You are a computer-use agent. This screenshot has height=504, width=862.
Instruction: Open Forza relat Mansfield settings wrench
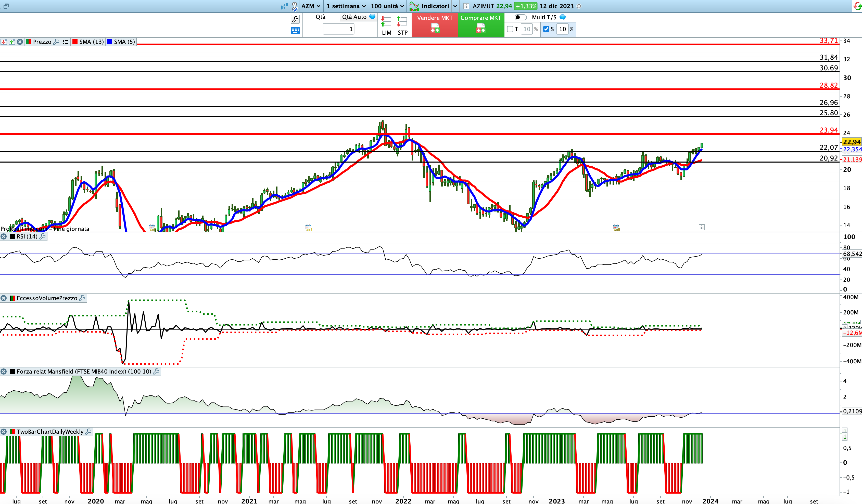tap(156, 372)
